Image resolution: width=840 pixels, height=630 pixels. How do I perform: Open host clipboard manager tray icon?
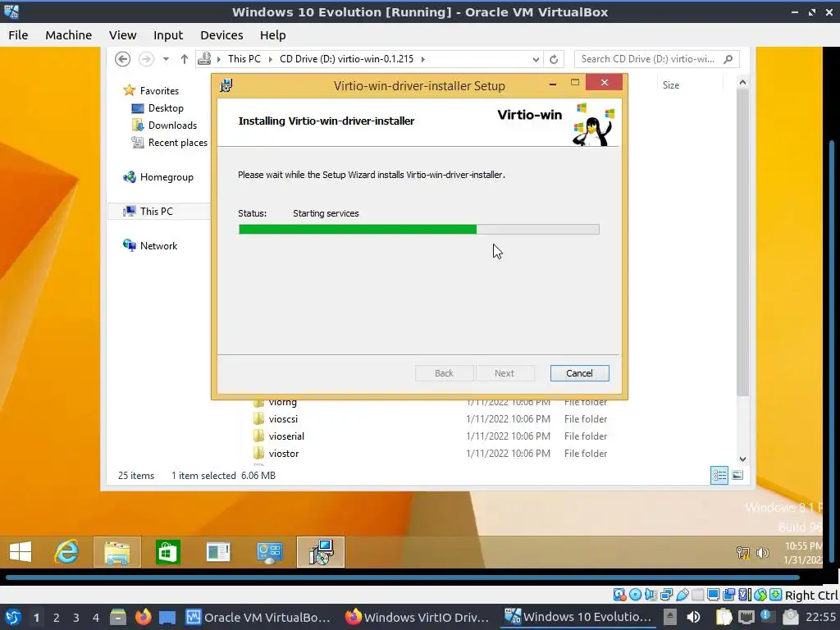[x=724, y=617]
